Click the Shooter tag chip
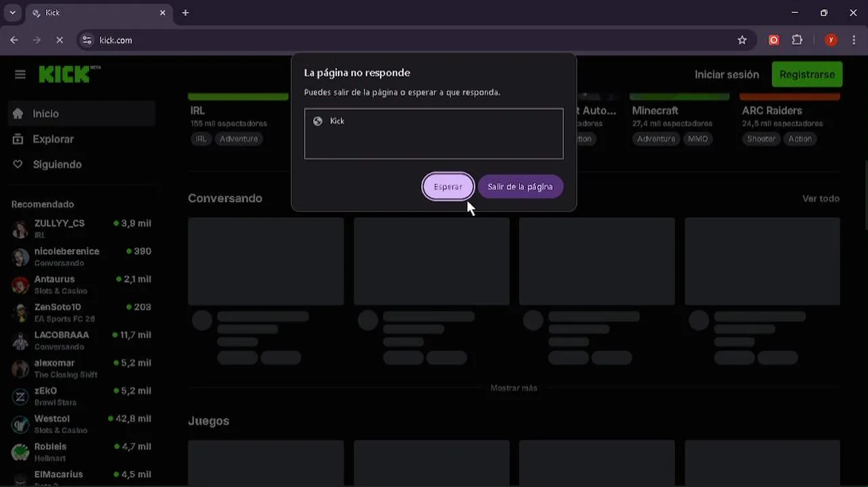This screenshot has width=868, height=487. click(x=761, y=139)
